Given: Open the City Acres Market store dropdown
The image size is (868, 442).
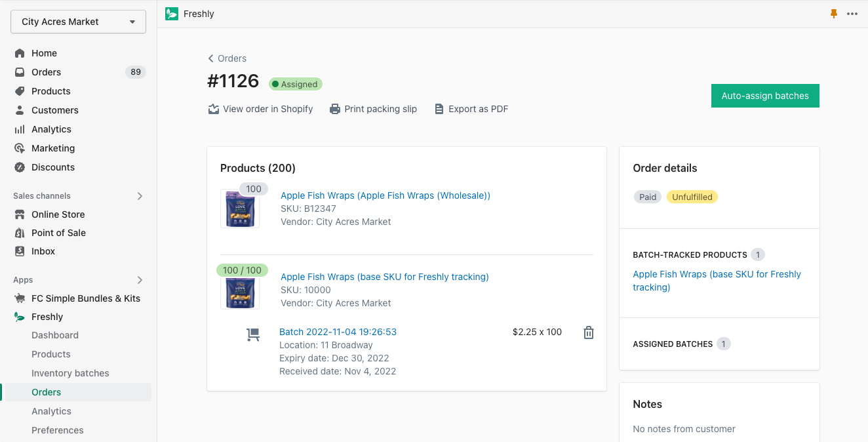Looking at the screenshot, I should tap(78, 22).
